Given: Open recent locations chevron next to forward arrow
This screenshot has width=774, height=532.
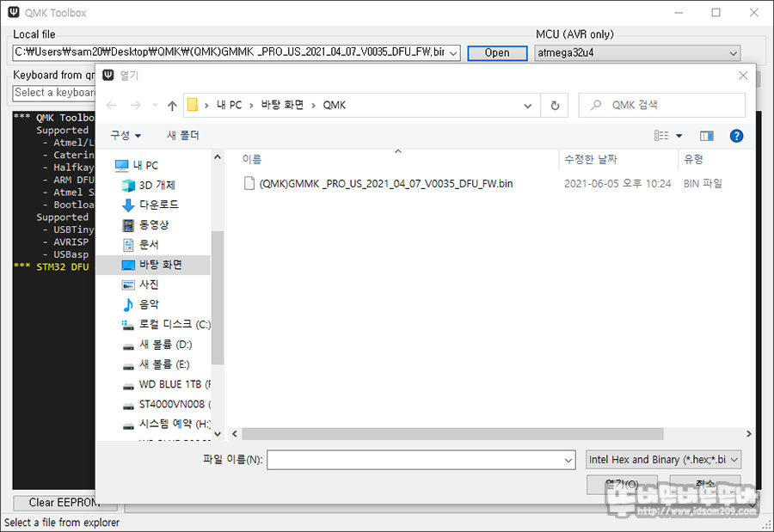Looking at the screenshot, I should click(155, 105).
